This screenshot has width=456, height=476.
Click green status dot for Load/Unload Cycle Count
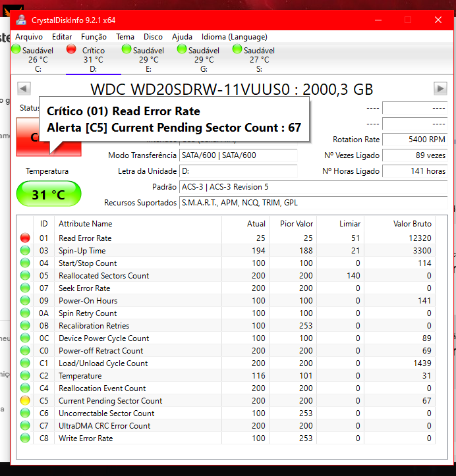[x=25, y=363]
